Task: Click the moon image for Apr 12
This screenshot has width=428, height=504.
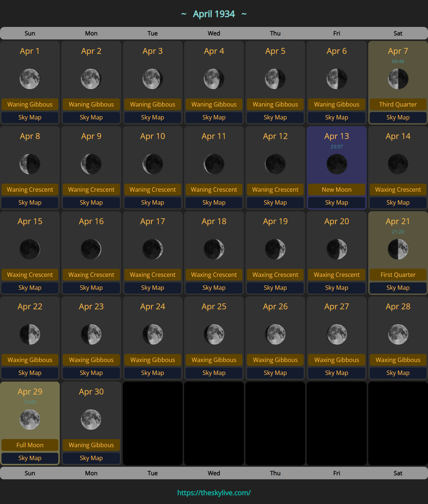Action: point(275,164)
